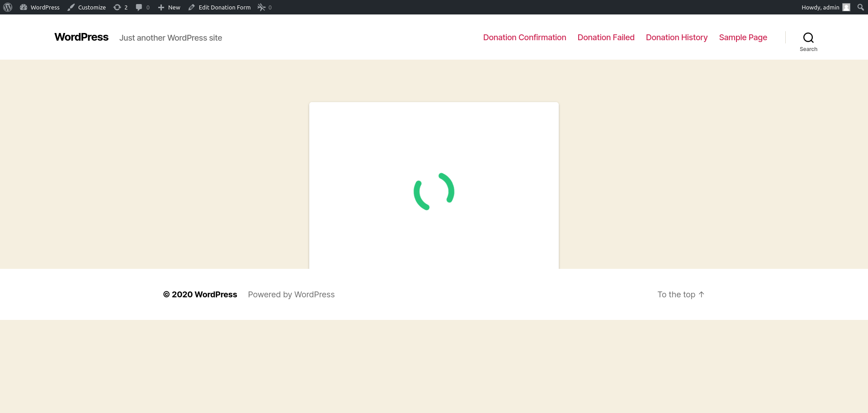
Task: Open admin bar search magnifier
Action: [x=860, y=7]
